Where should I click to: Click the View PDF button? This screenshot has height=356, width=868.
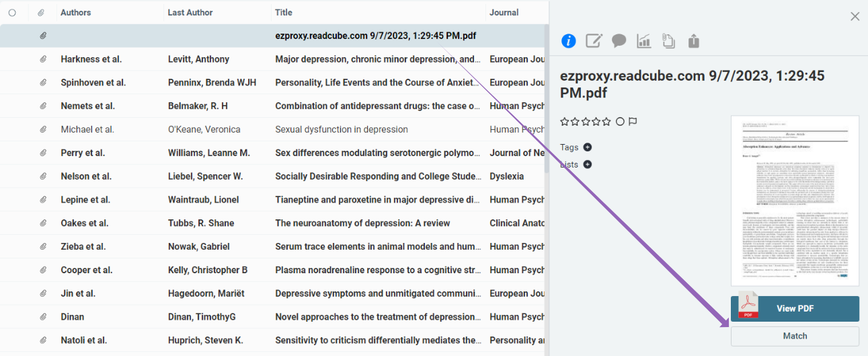point(795,309)
